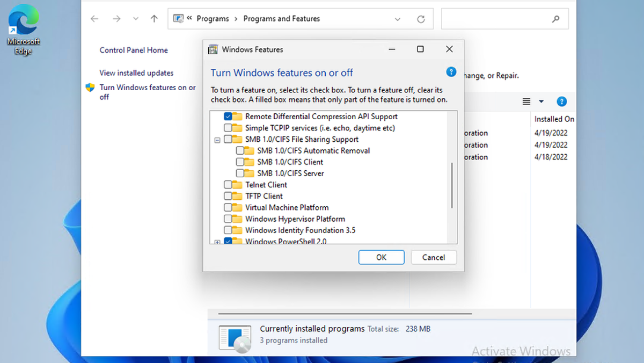Click the Windows Features help question icon
Image resolution: width=644 pixels, height=363 pixels.
(x=451, y=72)
